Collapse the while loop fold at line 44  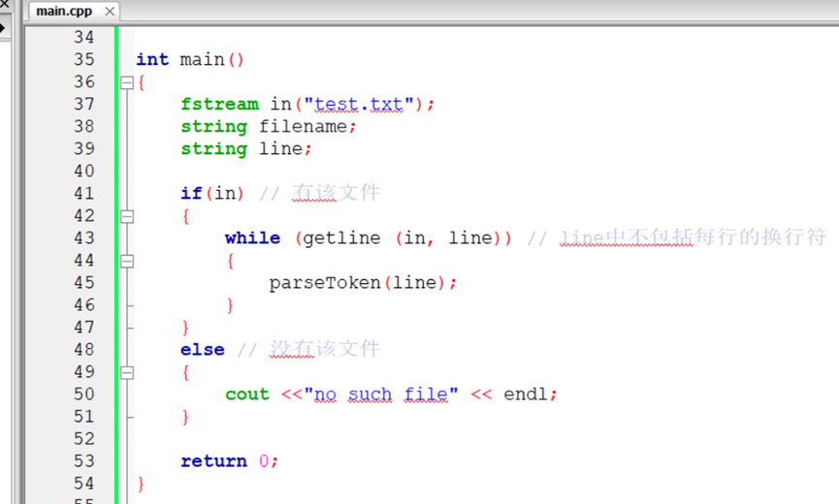point(127,261)
